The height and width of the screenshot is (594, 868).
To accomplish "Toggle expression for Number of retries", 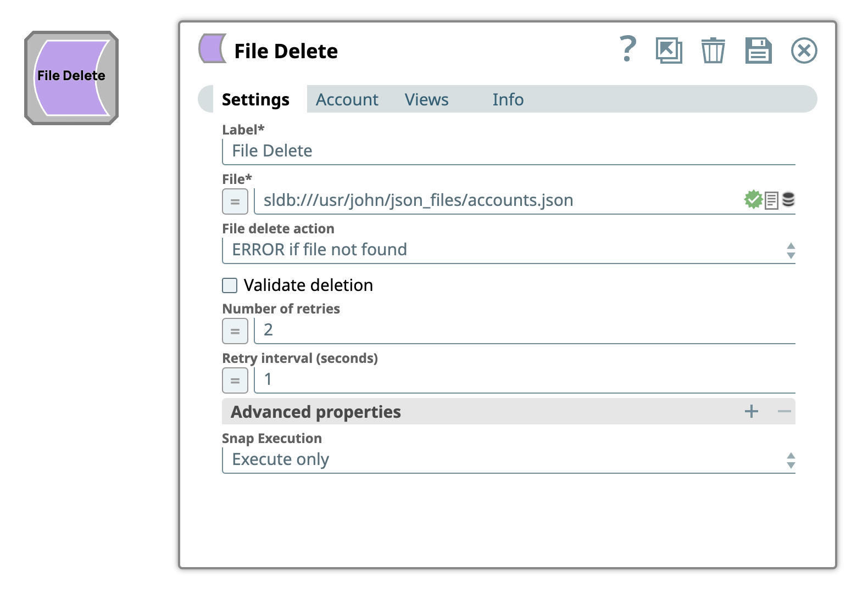I will click(x=235, y=331).
